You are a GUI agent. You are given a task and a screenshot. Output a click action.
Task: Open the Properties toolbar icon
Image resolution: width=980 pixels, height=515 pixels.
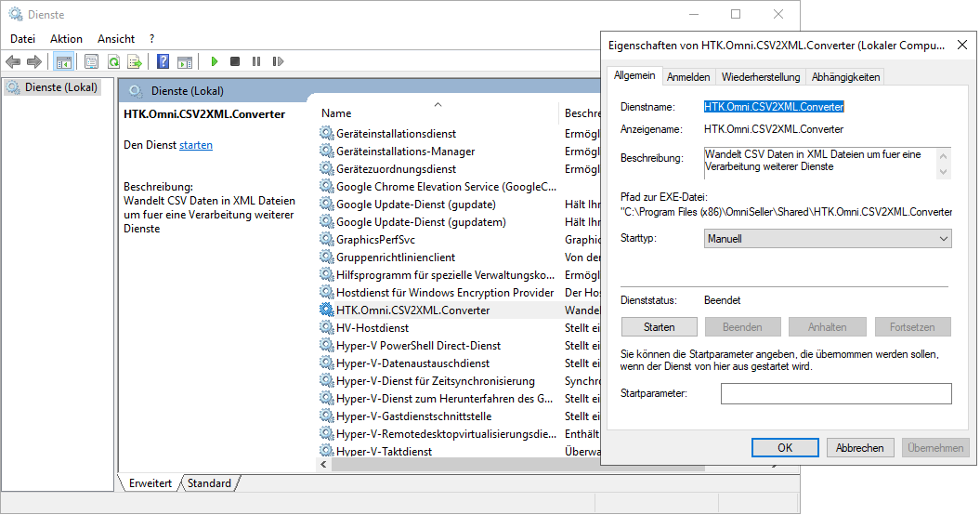(x=91, y=61)
